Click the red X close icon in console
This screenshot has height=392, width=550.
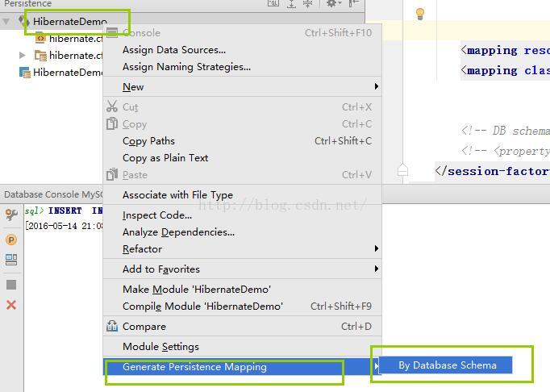tap(11, 305)
